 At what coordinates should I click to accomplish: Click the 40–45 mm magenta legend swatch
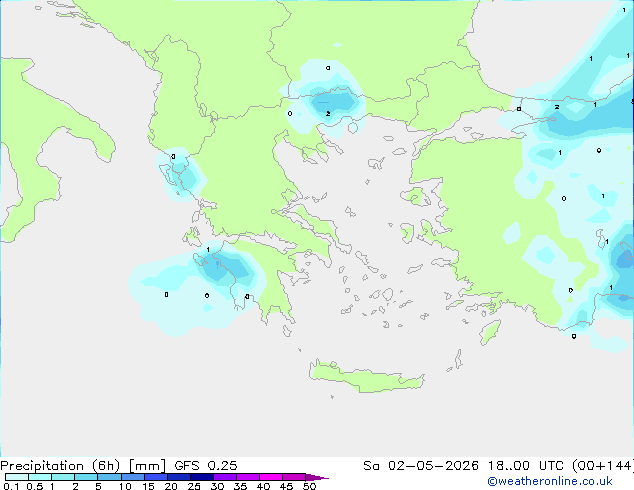coord(271,477)
